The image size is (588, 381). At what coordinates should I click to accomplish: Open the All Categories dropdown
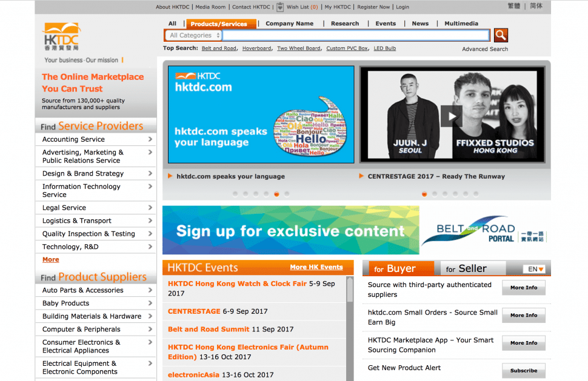[193, 35]
